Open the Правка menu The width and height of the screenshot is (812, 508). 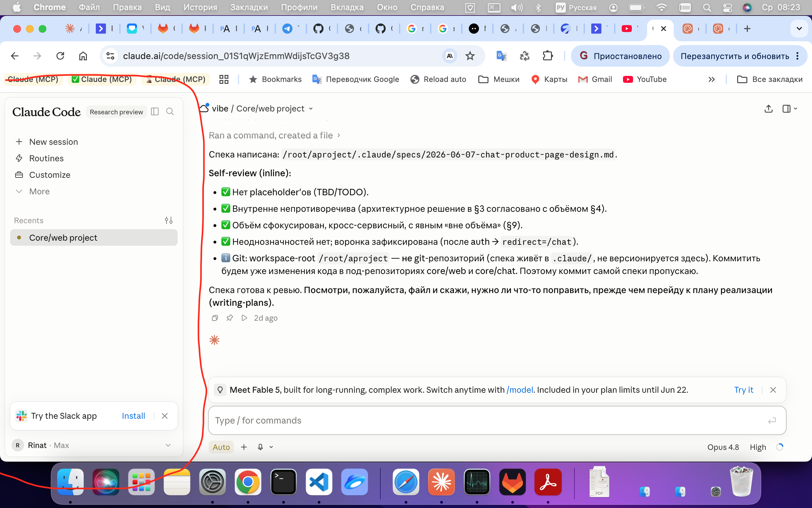click(127, 7)
